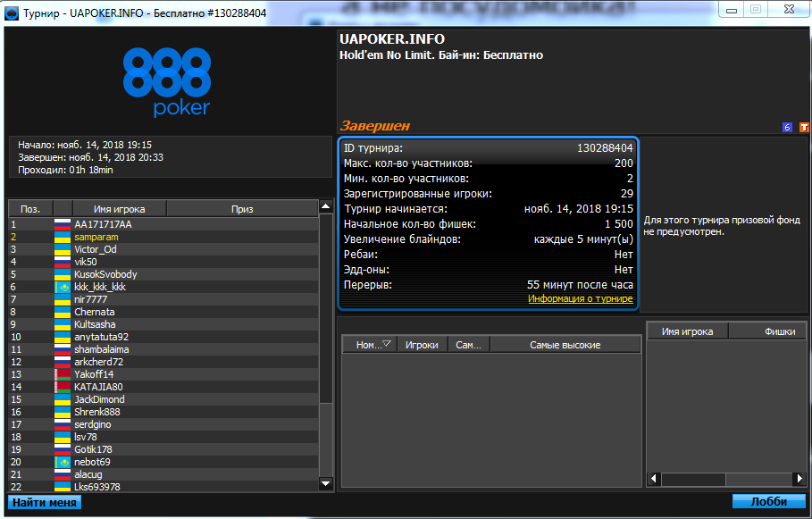Select player lsv78 row

163,437
